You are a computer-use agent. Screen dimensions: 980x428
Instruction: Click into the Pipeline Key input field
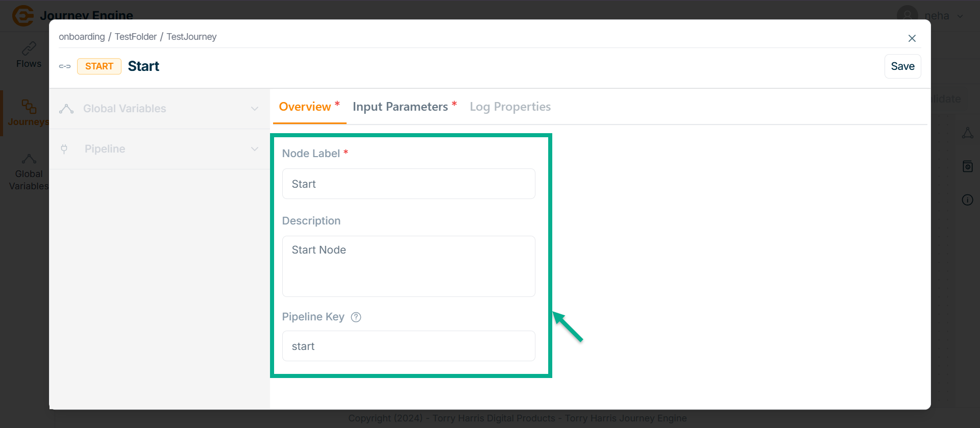(x=408, y=346)
